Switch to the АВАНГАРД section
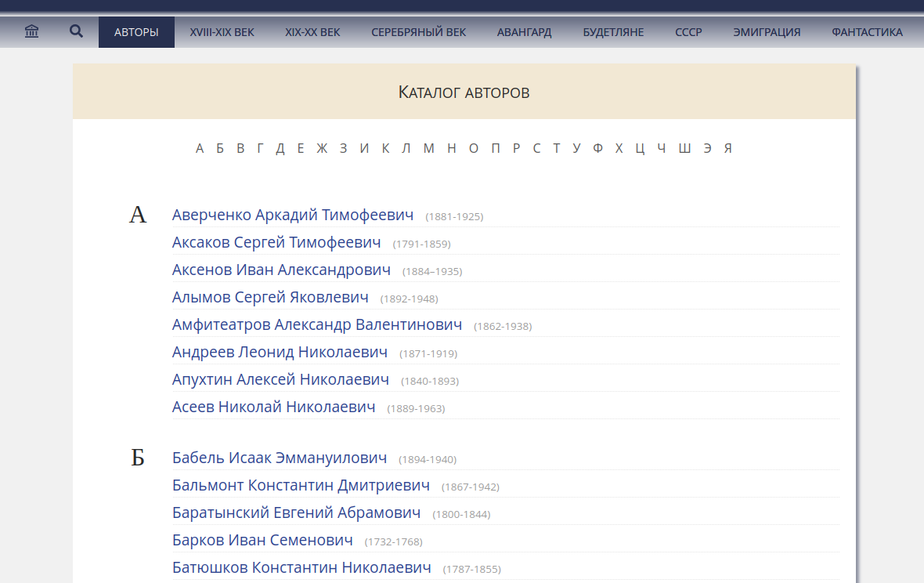 pos(524,32)
